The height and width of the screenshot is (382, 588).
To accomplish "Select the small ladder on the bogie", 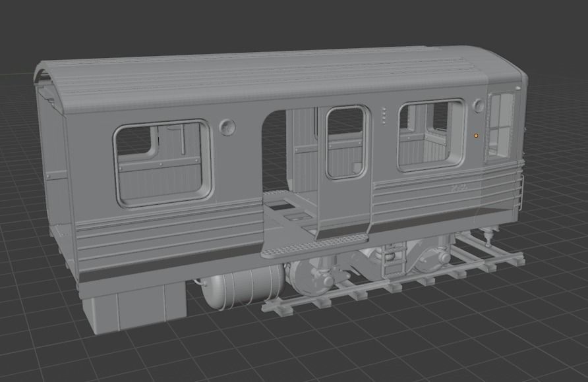I will click(394, 259).
